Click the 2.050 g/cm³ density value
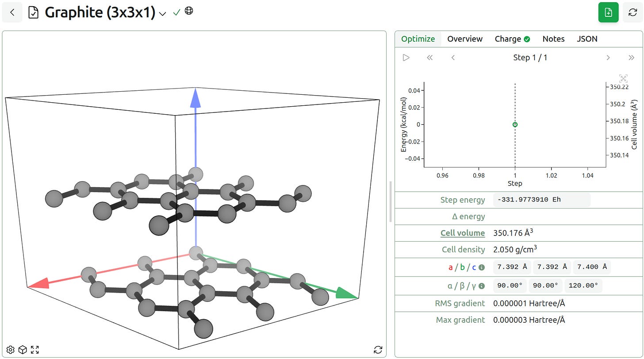This screenshot has height=359, width=644. click(x=515, y=249)
